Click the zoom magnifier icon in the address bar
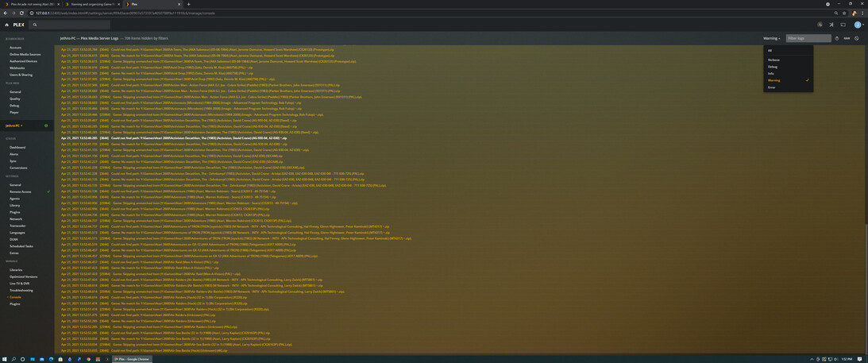 [x=836, y=13]
